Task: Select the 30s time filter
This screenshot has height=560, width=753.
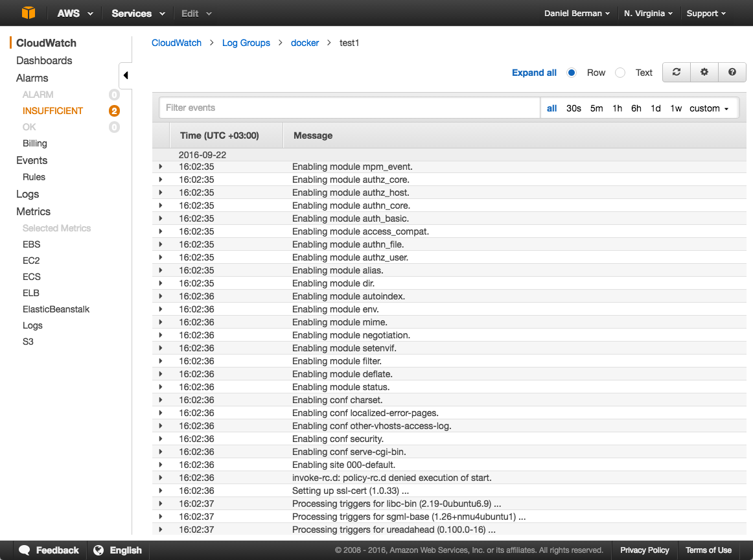Action: 573,108
